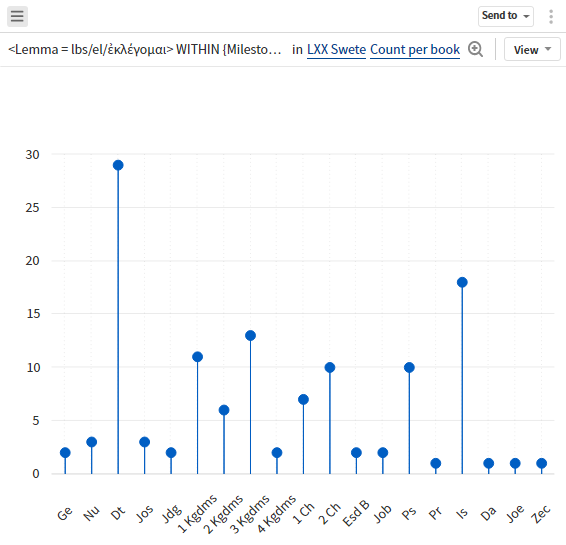Select the Dt data point at 29

tap(118, 165)
